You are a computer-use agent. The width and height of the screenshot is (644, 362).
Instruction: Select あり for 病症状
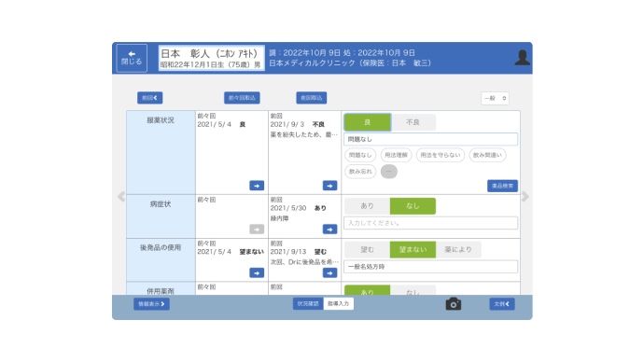(x=367, y=205)
